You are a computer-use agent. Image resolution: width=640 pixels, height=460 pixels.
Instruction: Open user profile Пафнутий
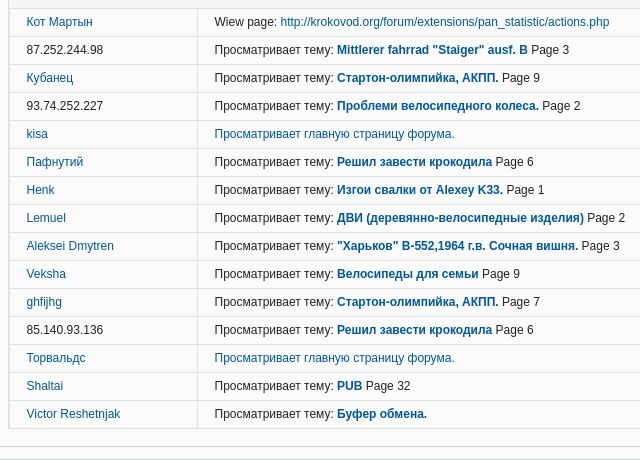click(55, 162)
